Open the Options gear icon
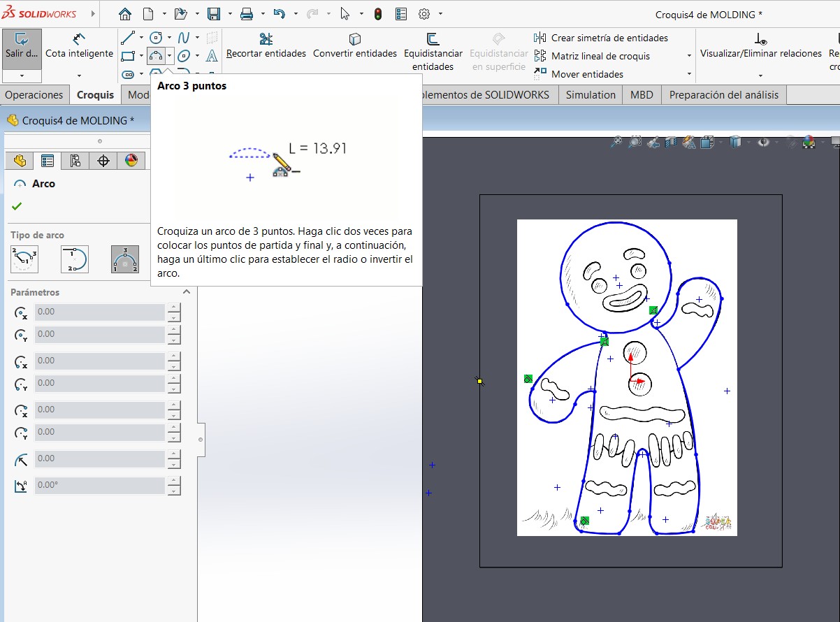This screenshot has height=622, width=840. [424, 14]
